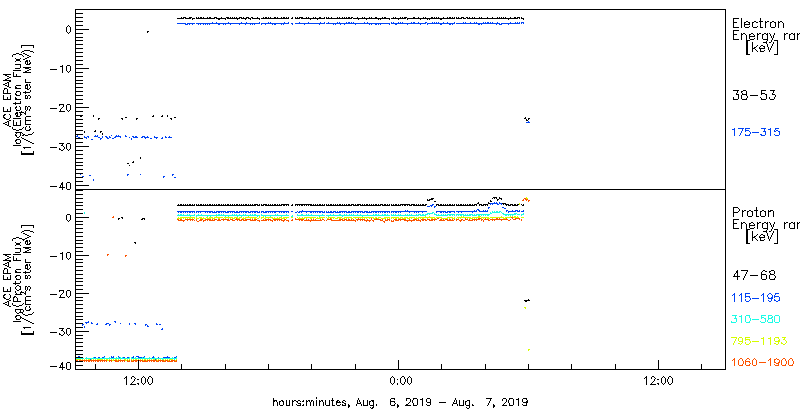Select the blue 115-195 proton energy label
Image resolution: width=800 pixels, height=410 pixels.
pos(756,298)
